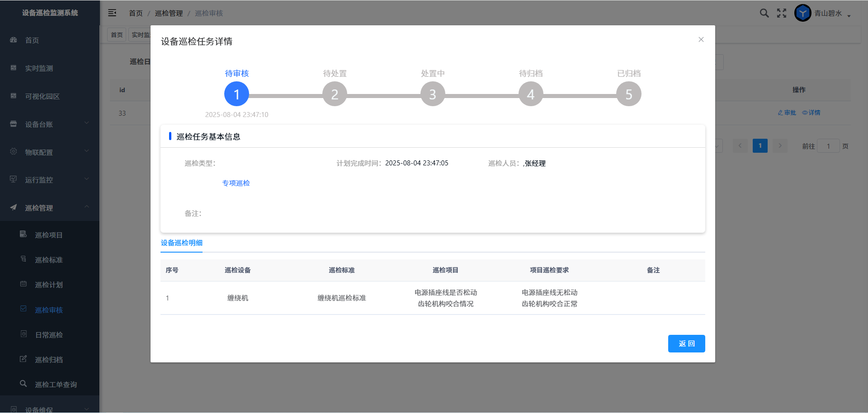The width and height of the screenshot is (868, 413).
Task: Expand the 设备台账 submenu
Action: coord(86,123)
